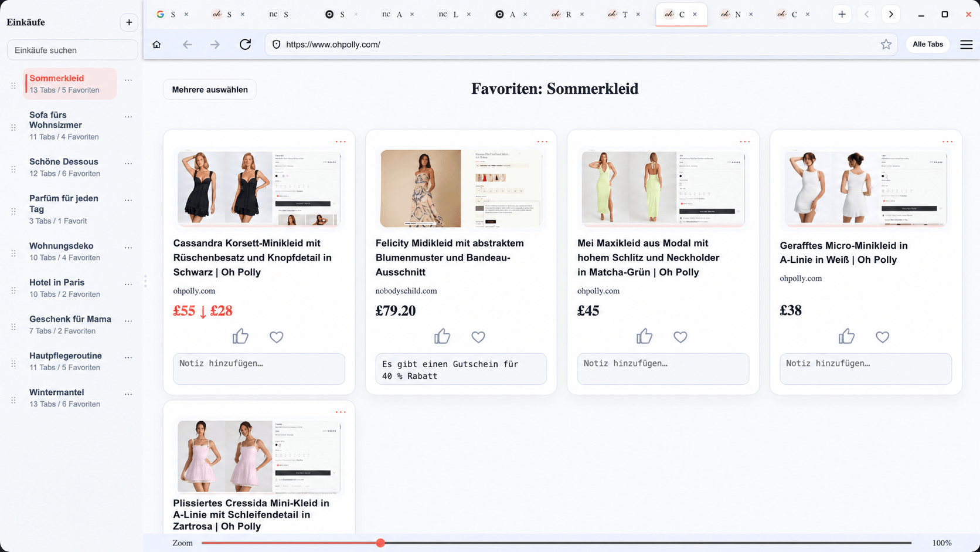
Task: Open the options dots on the Felicity card
Action: click(x=542, y=141)
